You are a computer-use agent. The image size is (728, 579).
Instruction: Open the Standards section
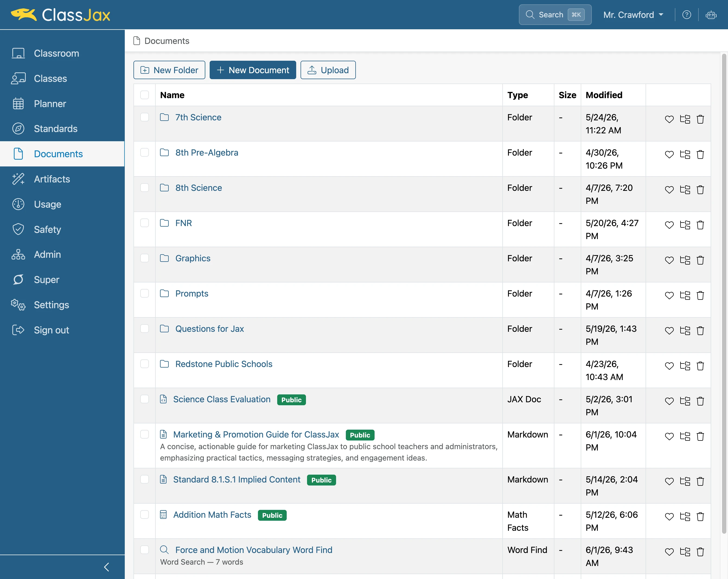62,129
